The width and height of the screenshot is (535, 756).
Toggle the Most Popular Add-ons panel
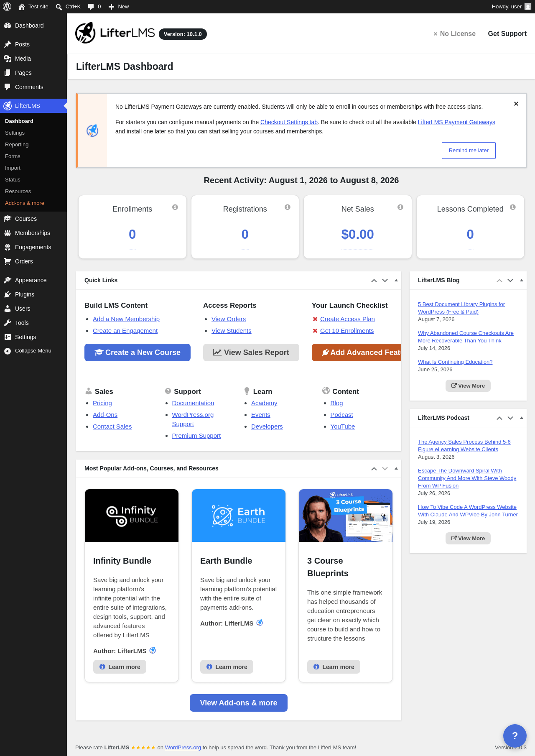[x=396, y=469]
